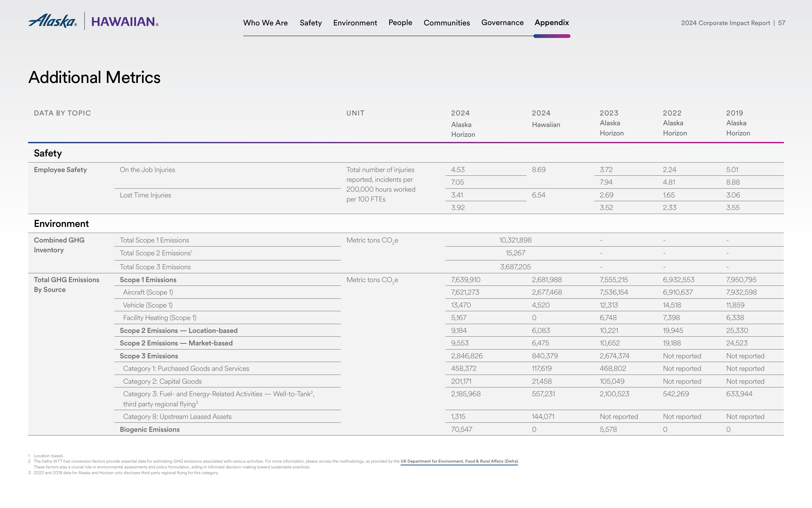Screen dimensions: 812x508
Task: Click the Alaska Airlines logo
Action: (52, 21)
